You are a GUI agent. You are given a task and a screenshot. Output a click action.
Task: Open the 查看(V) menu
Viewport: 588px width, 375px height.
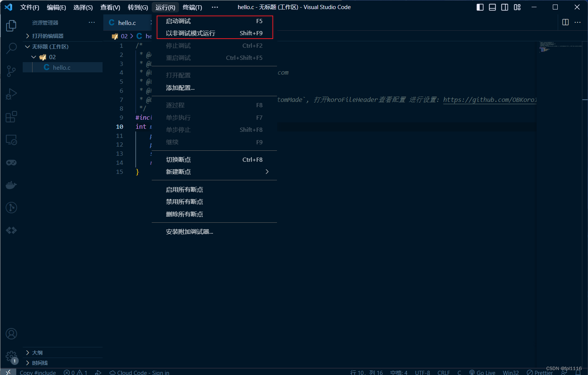click(110, 7)
